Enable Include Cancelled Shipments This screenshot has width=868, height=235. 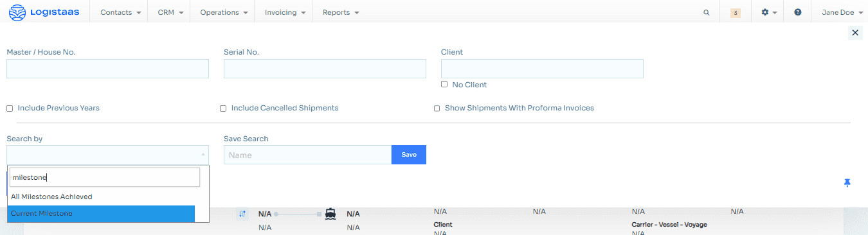point(223,109)
